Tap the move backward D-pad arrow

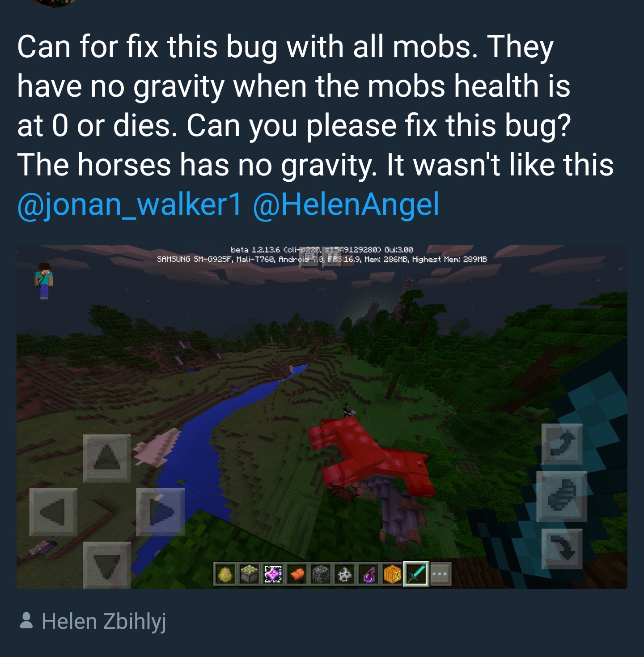pos(107,565)
